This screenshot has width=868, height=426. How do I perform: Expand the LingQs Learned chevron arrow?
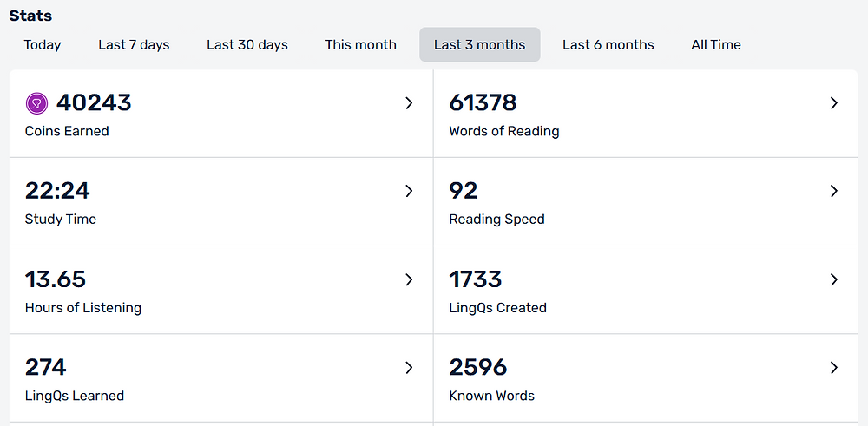409,367
